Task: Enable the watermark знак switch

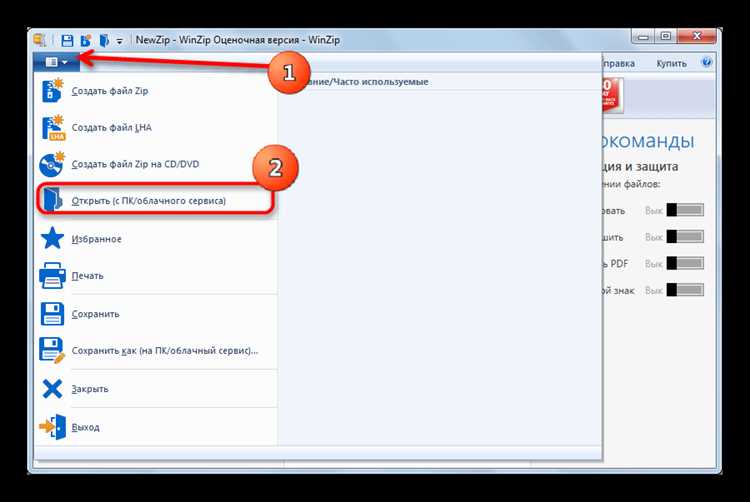Action: [685, 290]
